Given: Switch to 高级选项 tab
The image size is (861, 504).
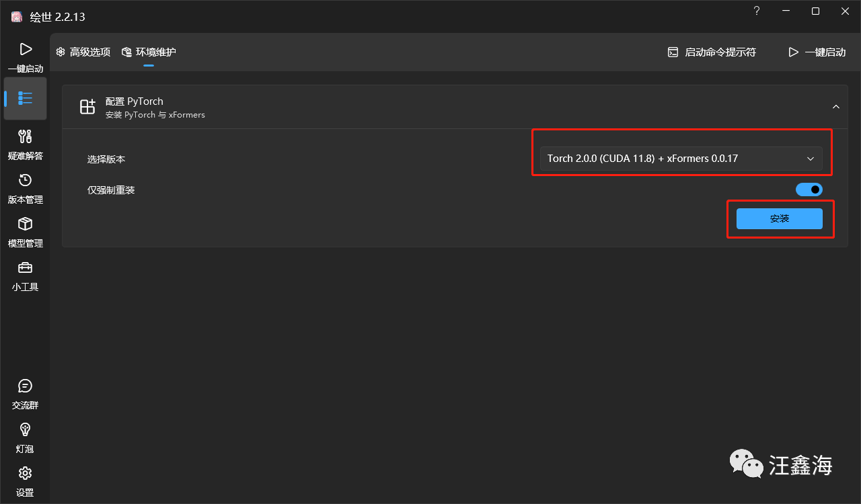Looking at the screenshot, I should tap(83, 52).
